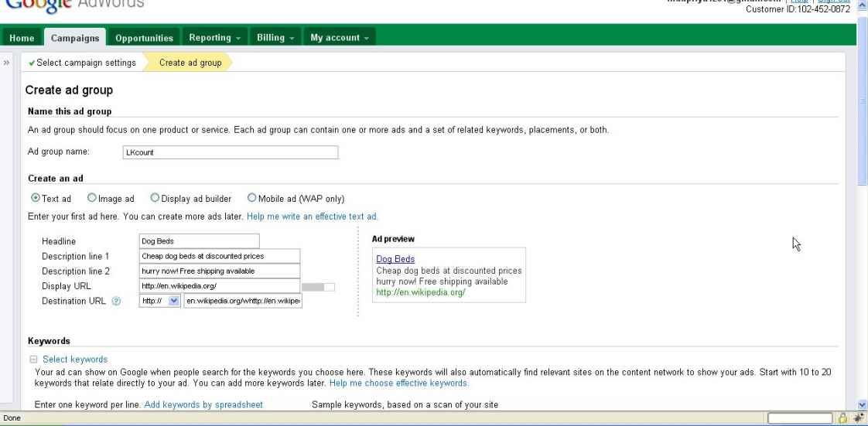
Task: Go to the Home tab
Action: [22, 38]
